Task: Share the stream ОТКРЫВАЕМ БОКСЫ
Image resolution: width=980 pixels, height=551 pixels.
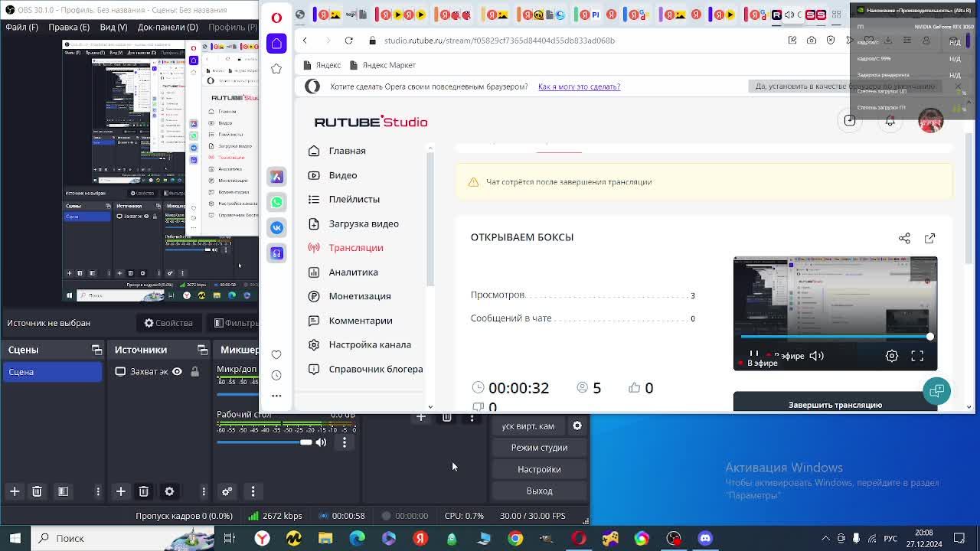Action: click(x=904, y=238)
